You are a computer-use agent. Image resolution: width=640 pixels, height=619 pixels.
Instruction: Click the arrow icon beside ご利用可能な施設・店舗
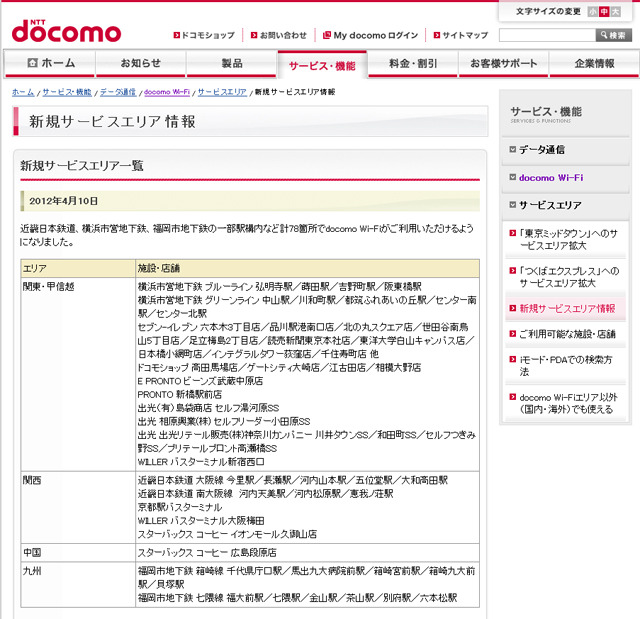(513, 334)
